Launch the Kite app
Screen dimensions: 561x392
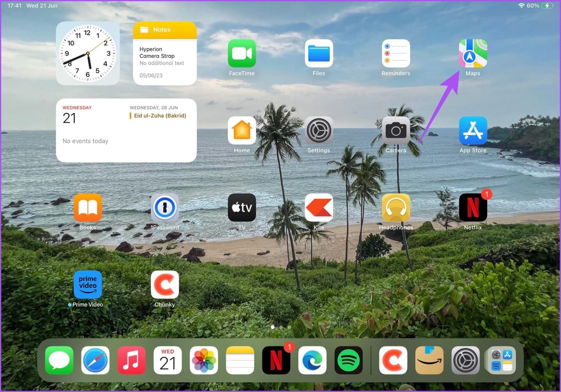[319, 208]
